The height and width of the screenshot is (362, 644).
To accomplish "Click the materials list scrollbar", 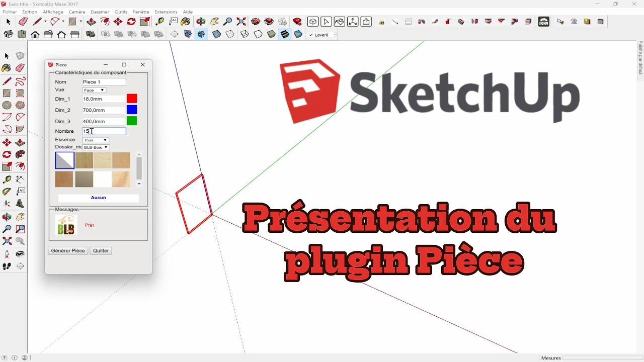I will 139,169.
